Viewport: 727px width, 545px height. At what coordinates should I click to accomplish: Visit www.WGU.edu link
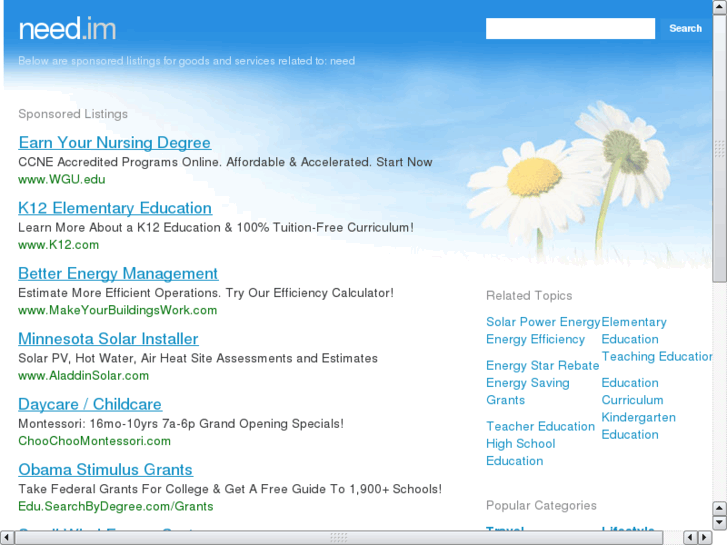click(x=62, y=179)
